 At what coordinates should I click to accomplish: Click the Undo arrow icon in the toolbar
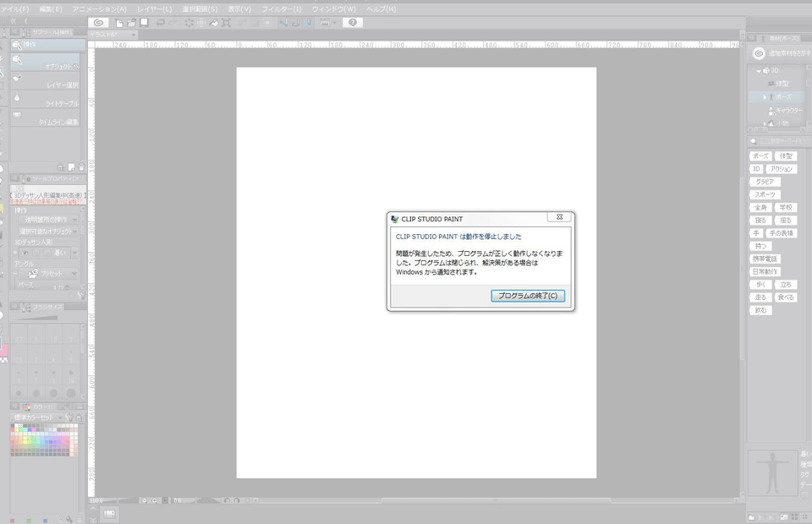click(x=161, y=23)
